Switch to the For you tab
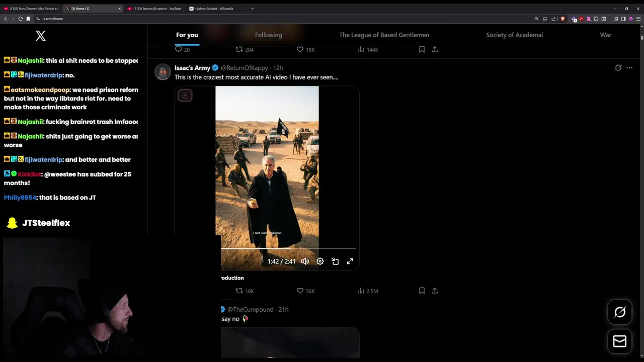Screen dimensions: 644x362 click(187, 35)
